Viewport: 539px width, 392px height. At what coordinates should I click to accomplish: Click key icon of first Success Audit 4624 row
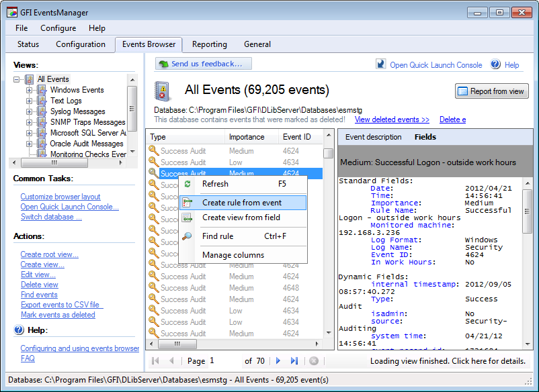(x=154, y=150)
